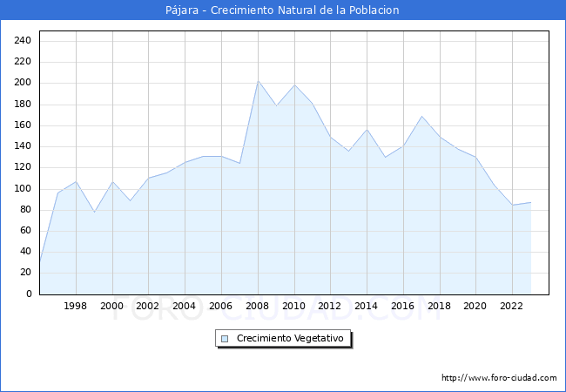566x392 pixels.
Task: Click the Crecimiento Vegetativo legend color swatch
Action: click(x=226, y=338)
